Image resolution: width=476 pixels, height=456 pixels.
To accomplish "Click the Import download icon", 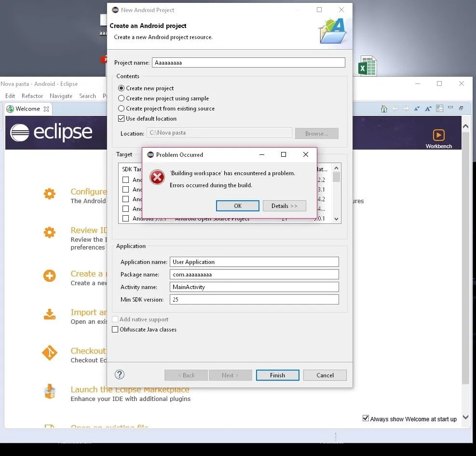I will tap(50, 315).
